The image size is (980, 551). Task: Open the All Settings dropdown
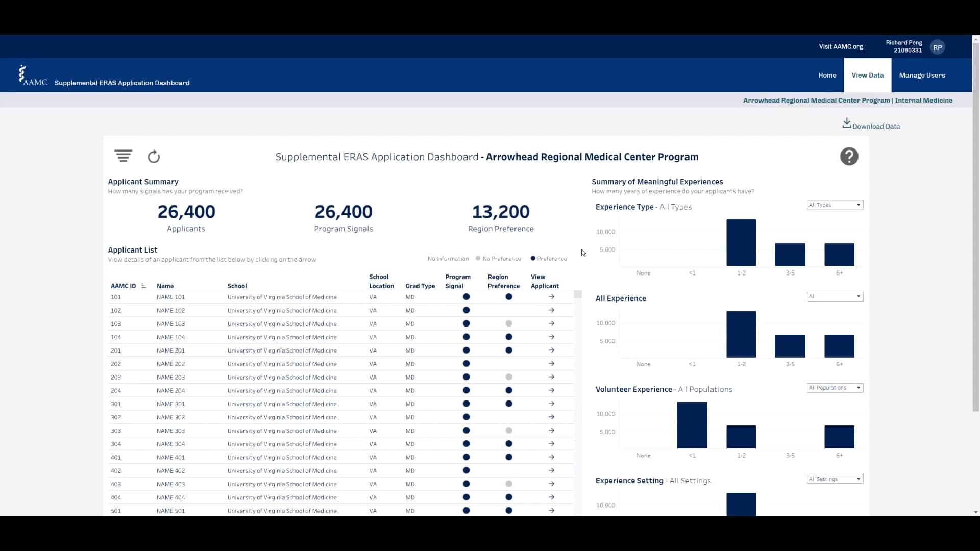835,479
